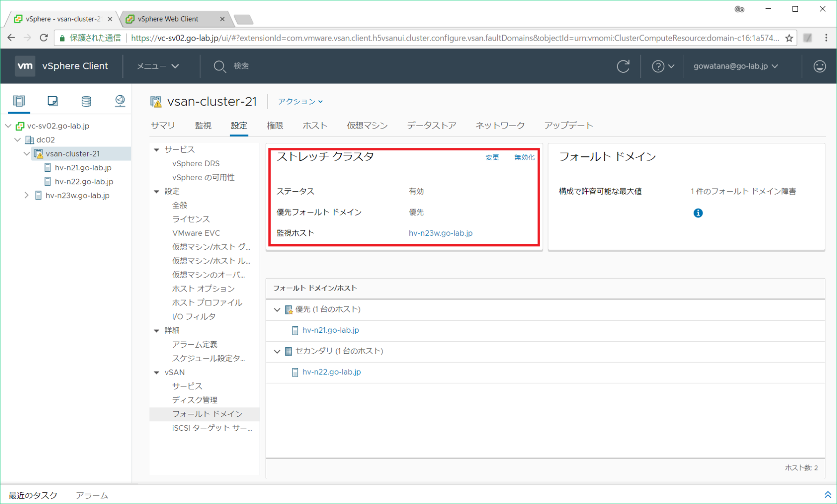Select hv-n21.go-lab.jp in the inventory tree
The width and height of the screenshot is (837, 504).
click(x=83, y=168)
